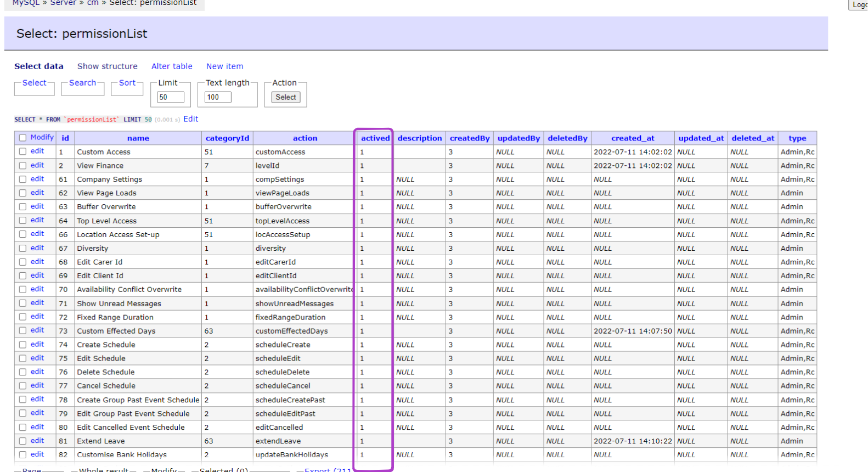Sort by the updatedBy column header
Viewport: 868px width, 472px height.
pyautogui.click(x=518, y=138)
